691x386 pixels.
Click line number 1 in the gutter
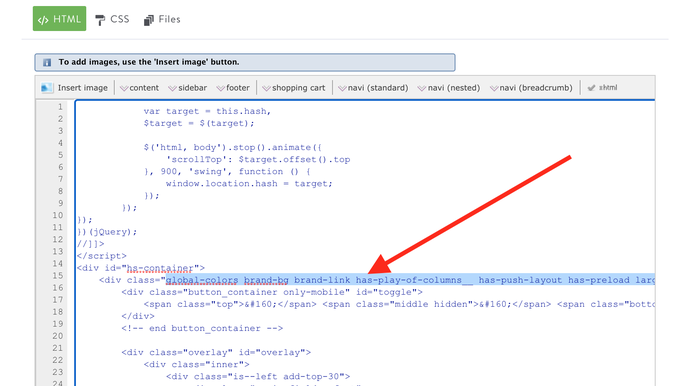[x=60, y=107]
